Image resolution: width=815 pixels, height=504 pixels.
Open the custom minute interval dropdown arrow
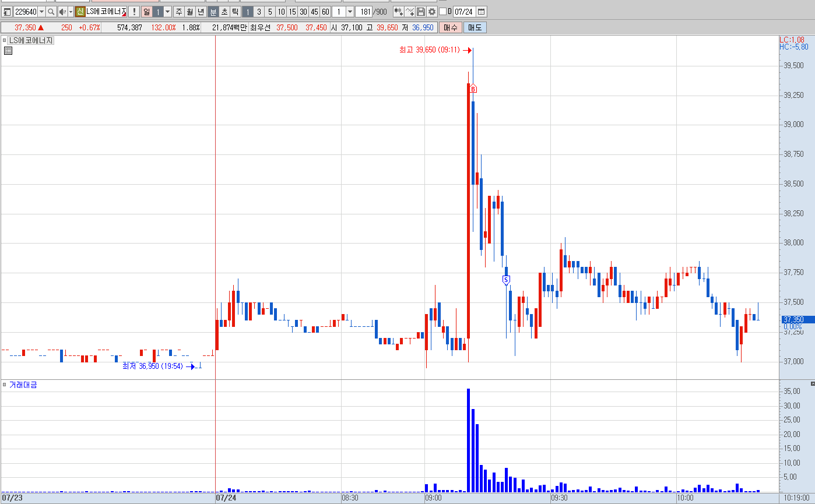coord(350,12)
